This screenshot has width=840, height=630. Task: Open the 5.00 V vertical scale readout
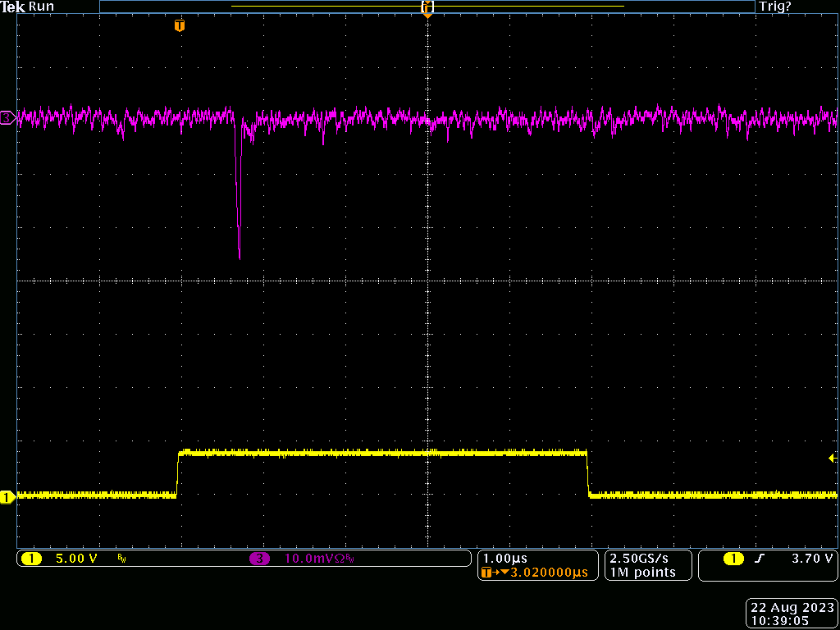75,559
